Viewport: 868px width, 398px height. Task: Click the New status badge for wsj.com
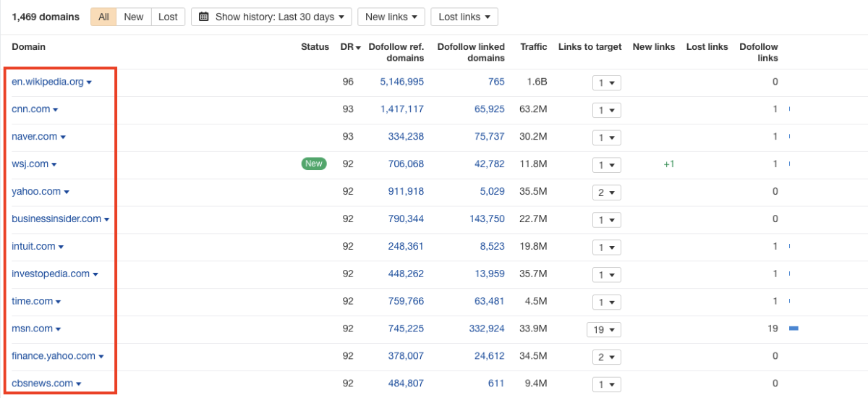[x=314, y=164]
